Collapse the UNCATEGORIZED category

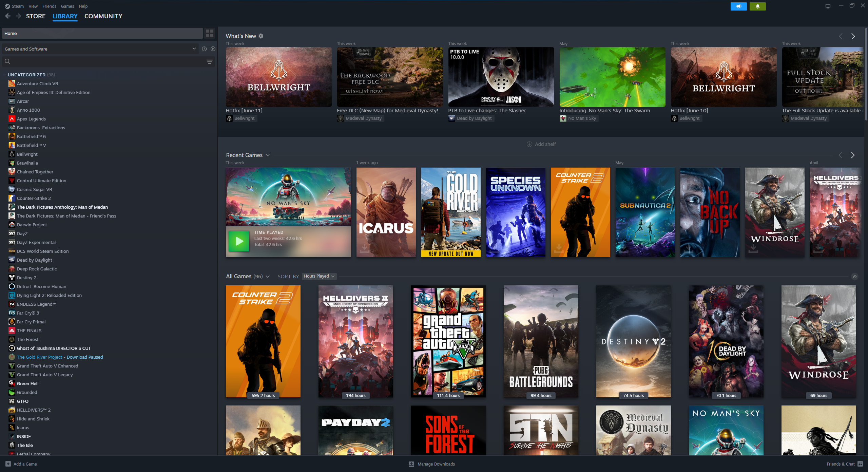tap(4, 75)
